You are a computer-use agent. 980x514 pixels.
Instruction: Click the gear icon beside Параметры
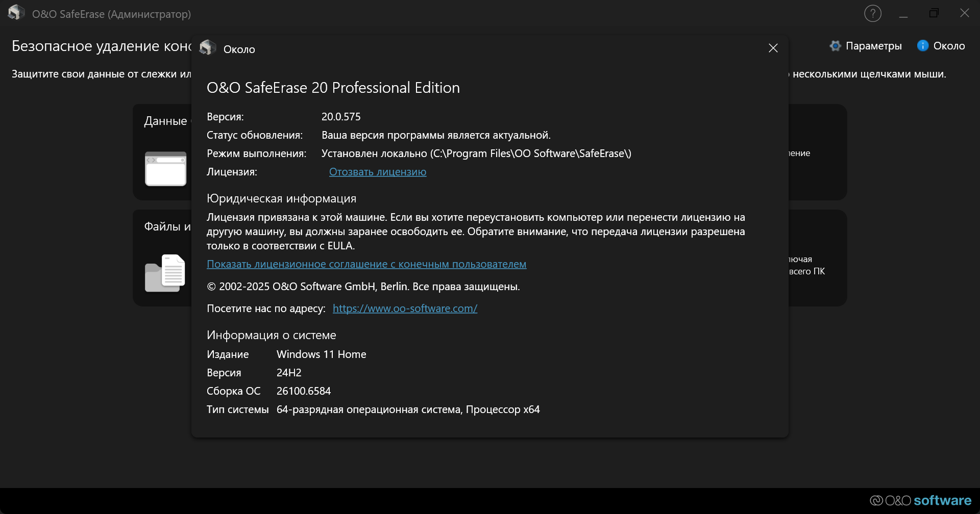(835, 46)
